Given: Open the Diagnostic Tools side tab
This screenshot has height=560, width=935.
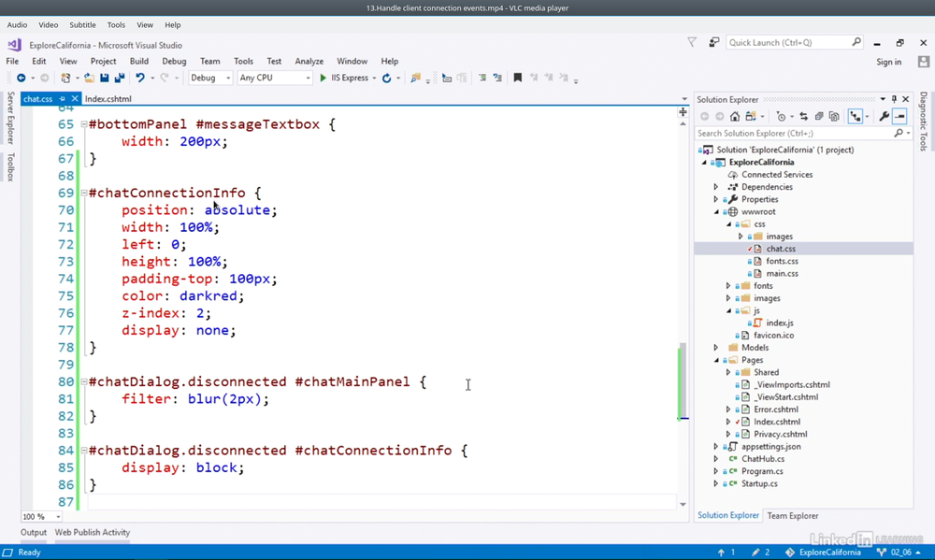Looking at the screenshot, I should click(924, 121).
